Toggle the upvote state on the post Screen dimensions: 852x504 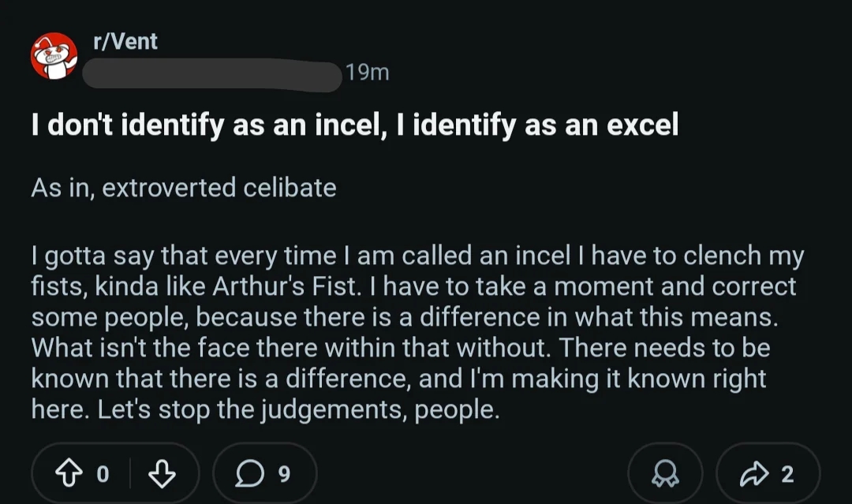tap(72, 471)
